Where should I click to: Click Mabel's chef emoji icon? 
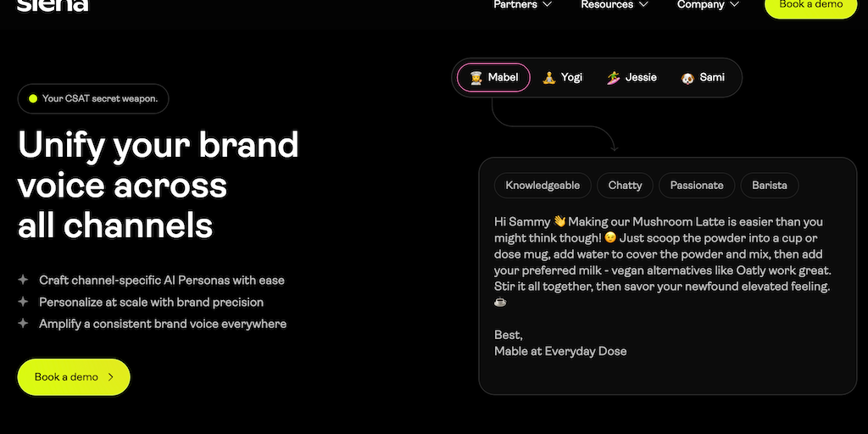(475, 78)
